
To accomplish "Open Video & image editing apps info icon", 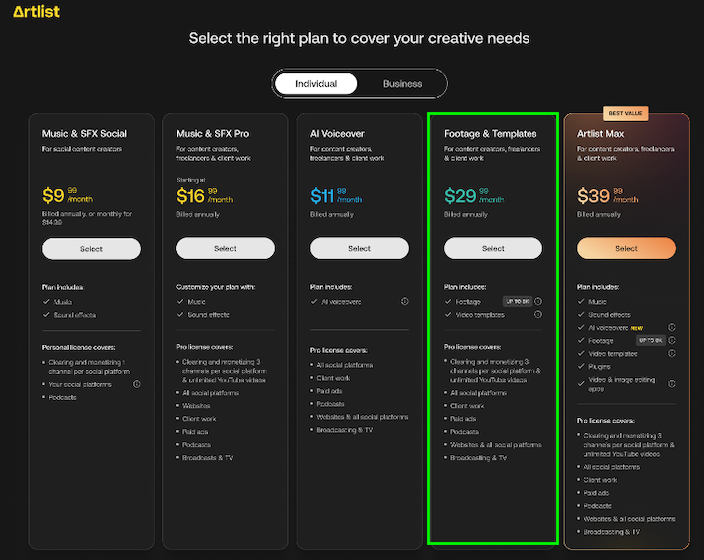I will pyautogui.click(x=672, y=384).
